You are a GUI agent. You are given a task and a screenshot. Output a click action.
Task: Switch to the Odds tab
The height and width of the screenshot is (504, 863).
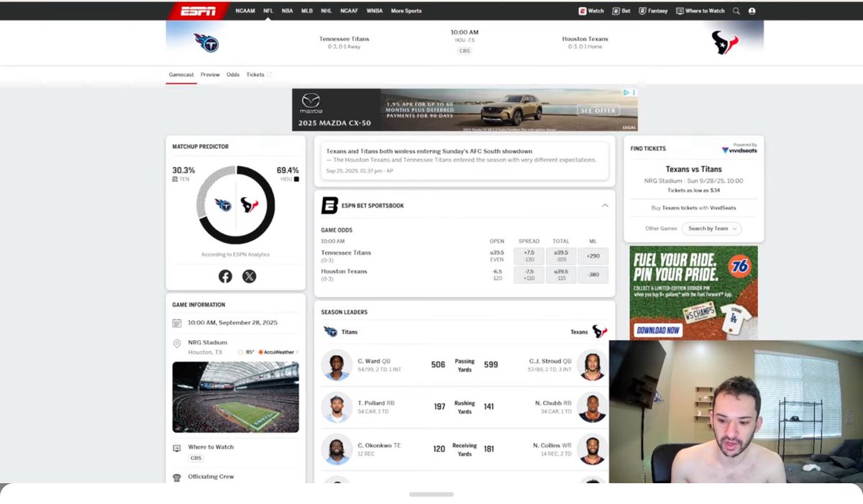(233, 75)
